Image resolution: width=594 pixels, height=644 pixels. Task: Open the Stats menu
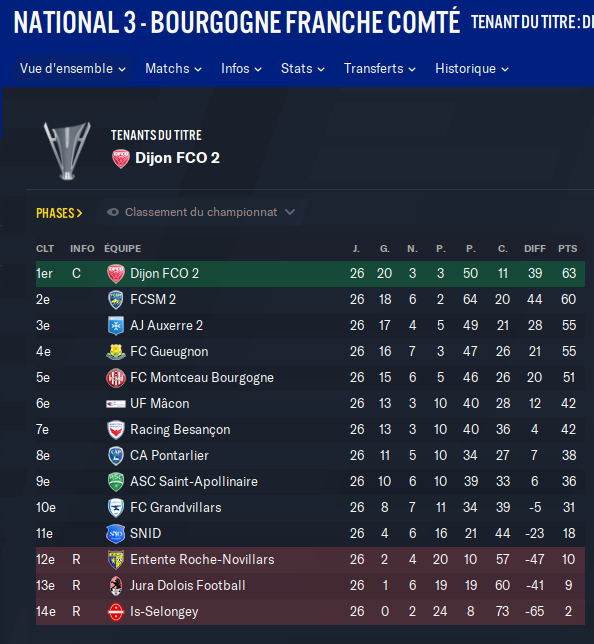tap(303, 69)
